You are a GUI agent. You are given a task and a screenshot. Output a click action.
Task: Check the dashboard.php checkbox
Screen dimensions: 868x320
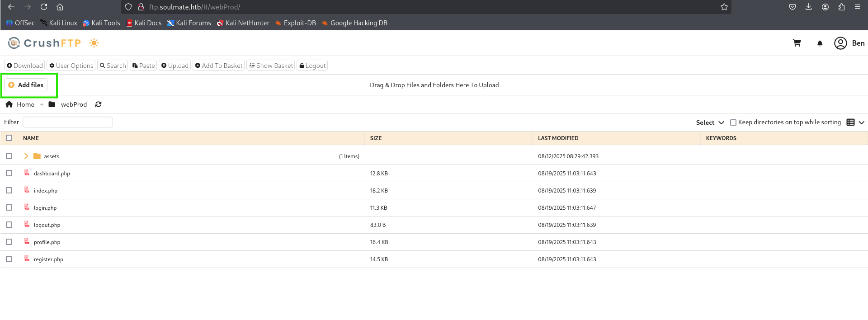(9, 173)
